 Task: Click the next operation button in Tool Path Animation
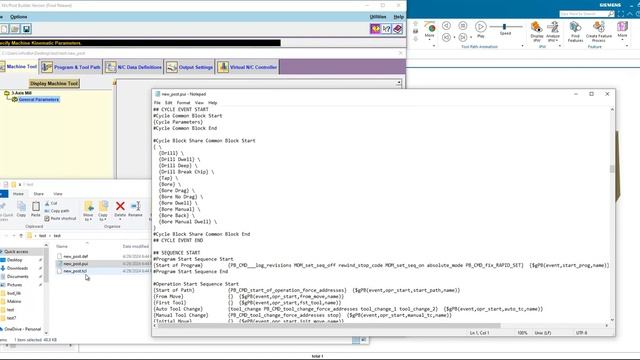click(x=463, y=38)
